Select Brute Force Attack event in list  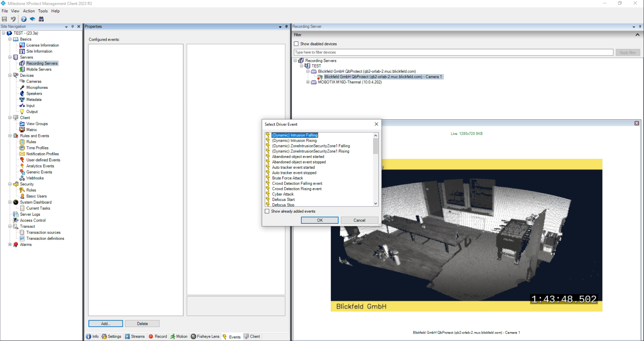[287, 178]
